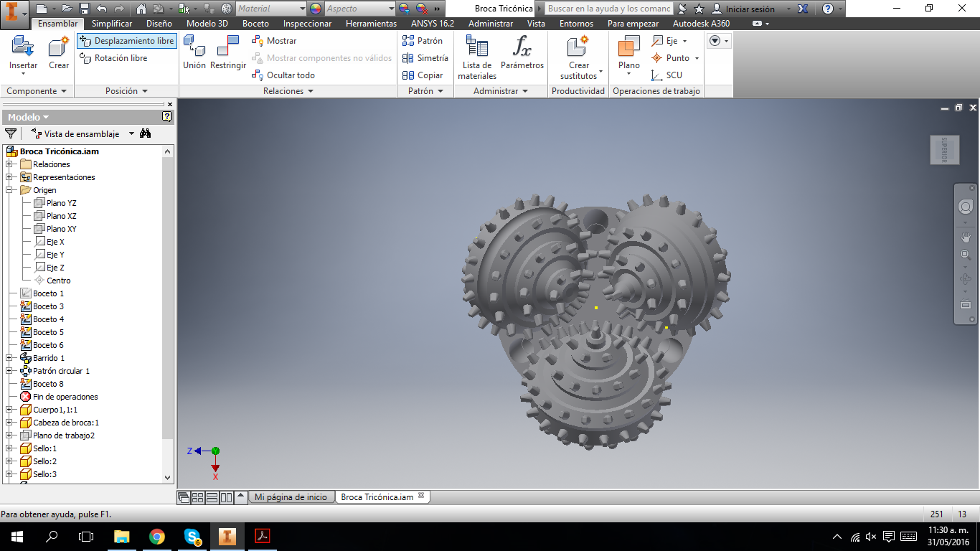Click the help question mark button in title bar
The image size is (980, 551).
click(828, 9)
